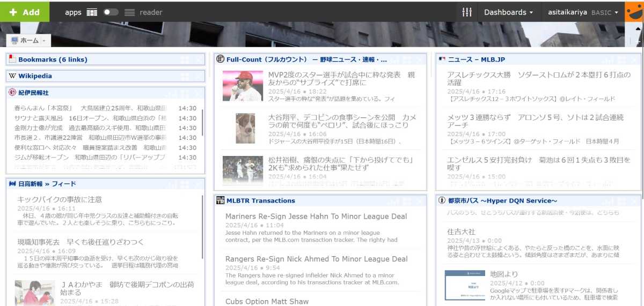Toggle the apps/reader view switch
The width and height of the screenshot is (644, 306).
(x=111, y=12)
